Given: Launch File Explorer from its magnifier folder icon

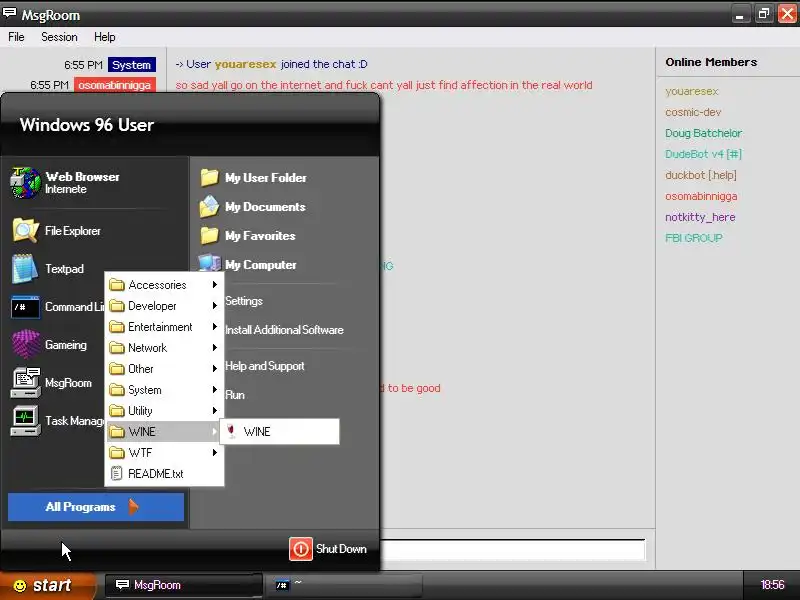Looking at the screenshot, I should click(26, 230).
